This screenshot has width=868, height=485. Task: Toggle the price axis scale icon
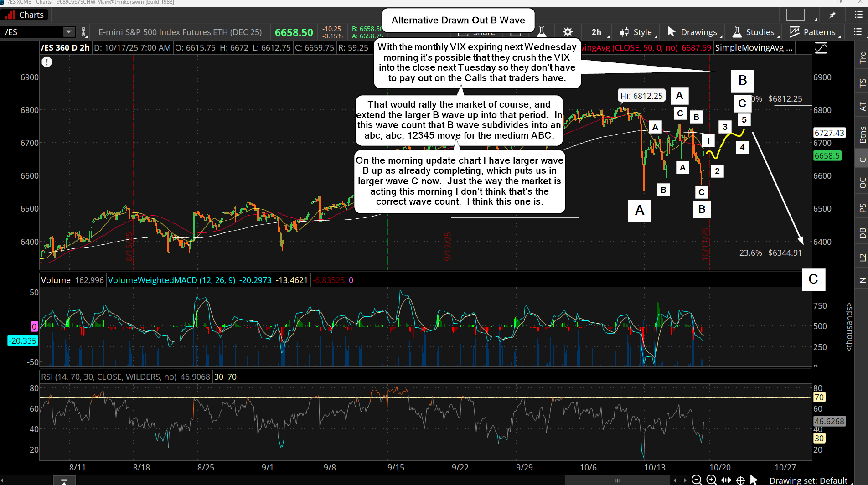[x=821, y=48]
